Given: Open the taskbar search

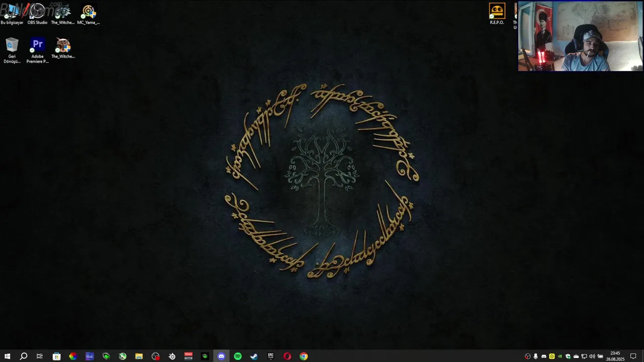Looking at the screenshot, I should pyautogui.click(x=23, y=356).
